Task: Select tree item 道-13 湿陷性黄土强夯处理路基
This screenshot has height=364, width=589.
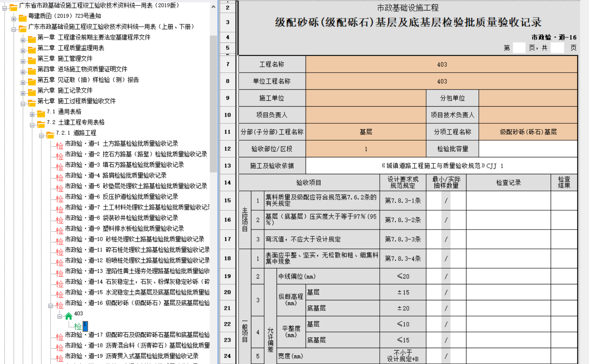Action: pos(137,271)
